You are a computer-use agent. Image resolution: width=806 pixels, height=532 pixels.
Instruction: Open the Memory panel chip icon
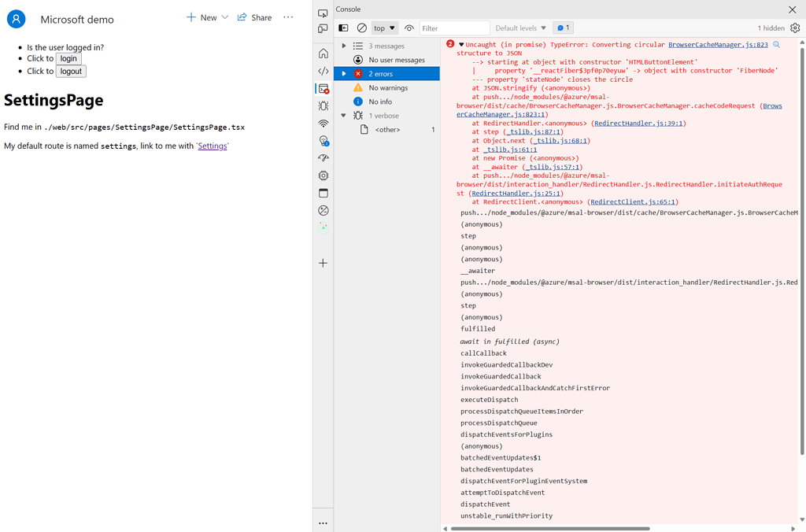coord(323,175)
